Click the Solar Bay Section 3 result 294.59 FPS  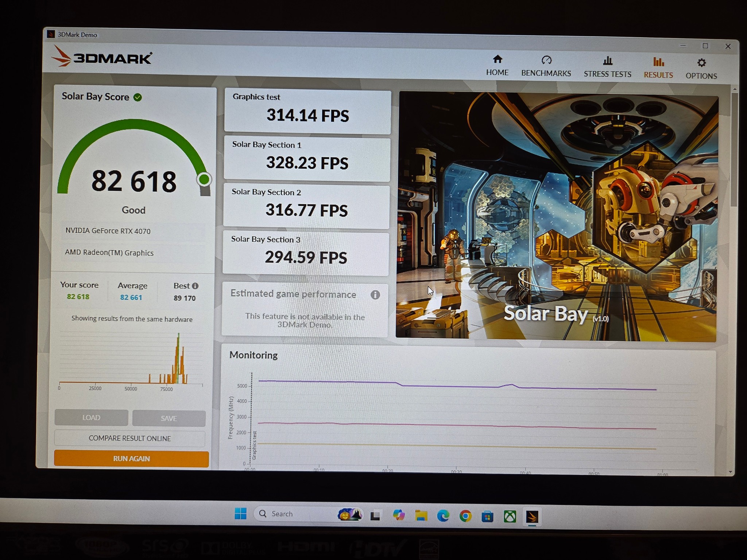pyautogui.click(x=306, y=254)
